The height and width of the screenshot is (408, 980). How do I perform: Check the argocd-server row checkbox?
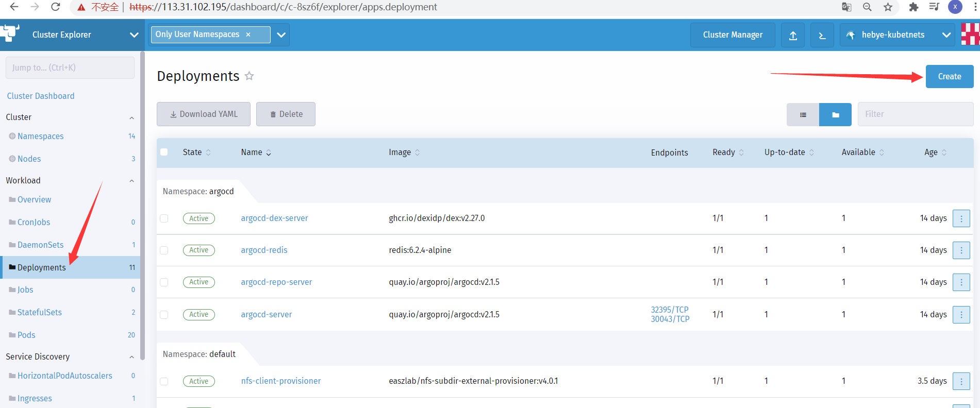click(x=164, y=315)
